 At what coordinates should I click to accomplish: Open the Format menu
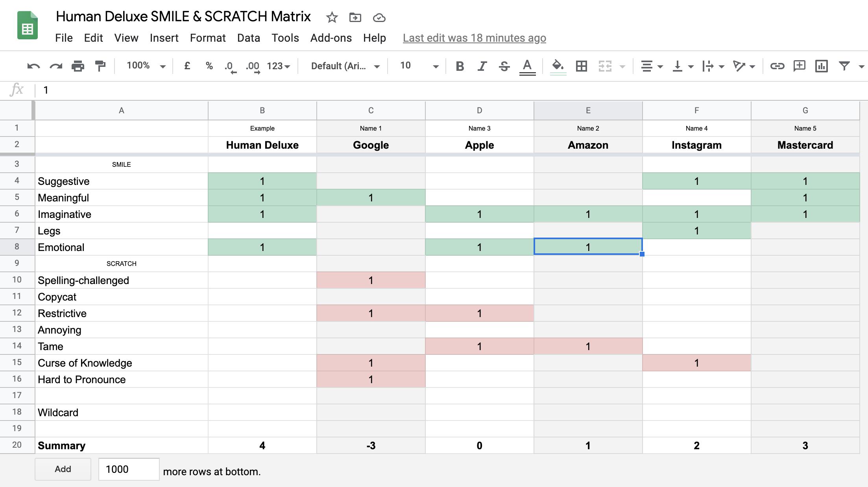207,38
